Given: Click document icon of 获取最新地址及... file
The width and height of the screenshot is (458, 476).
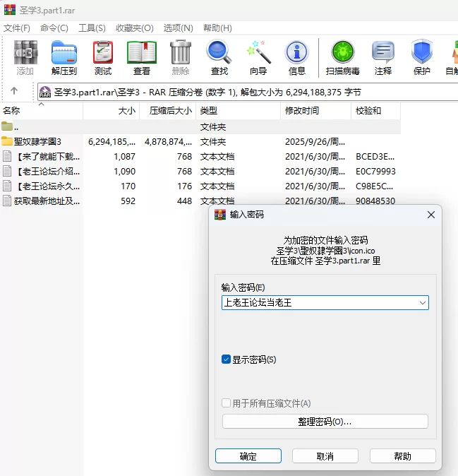Looking at the screenshot, I should coord(7,201).
